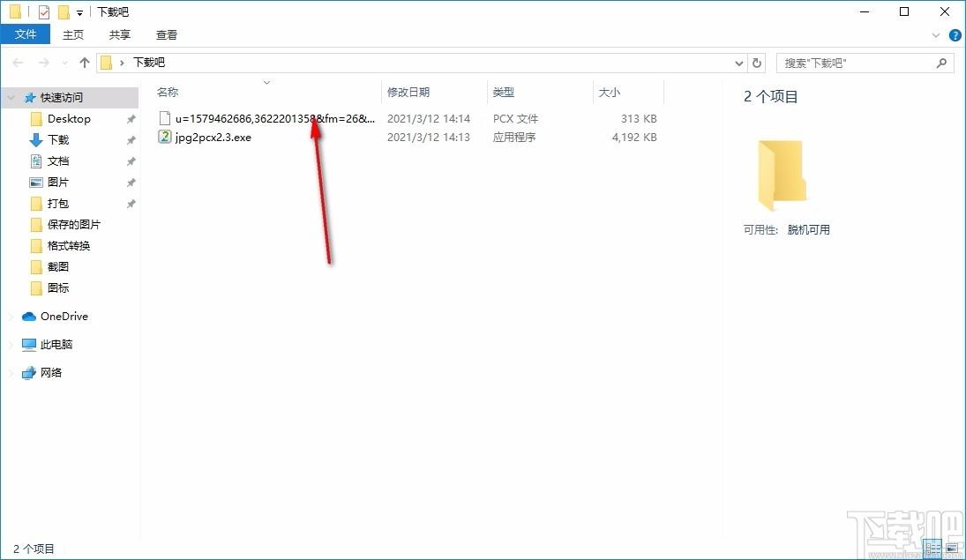Click the jpg2pcx2.3.exe application icon
Screen dimensions: 966x560
coord(164,137)
